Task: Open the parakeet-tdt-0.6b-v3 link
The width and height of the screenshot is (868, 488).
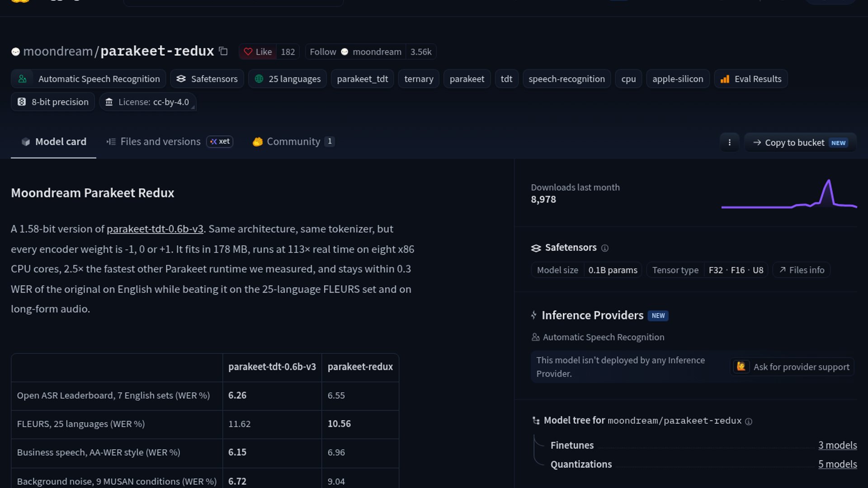Action: pyautogui.click(x=155, y=229)
